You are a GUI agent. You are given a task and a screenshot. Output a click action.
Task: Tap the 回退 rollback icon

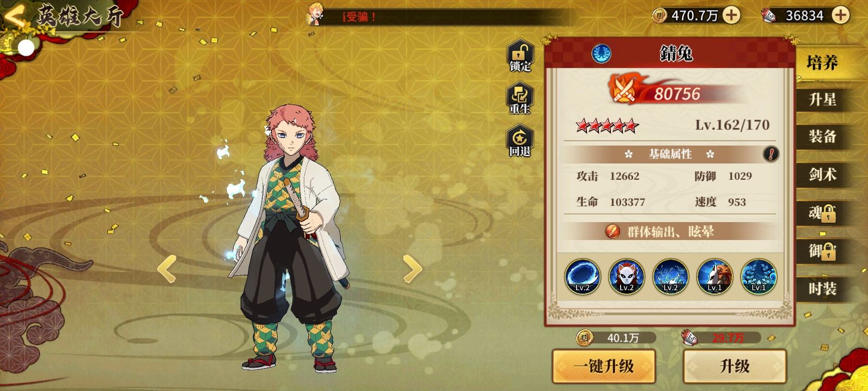point(520,141)
